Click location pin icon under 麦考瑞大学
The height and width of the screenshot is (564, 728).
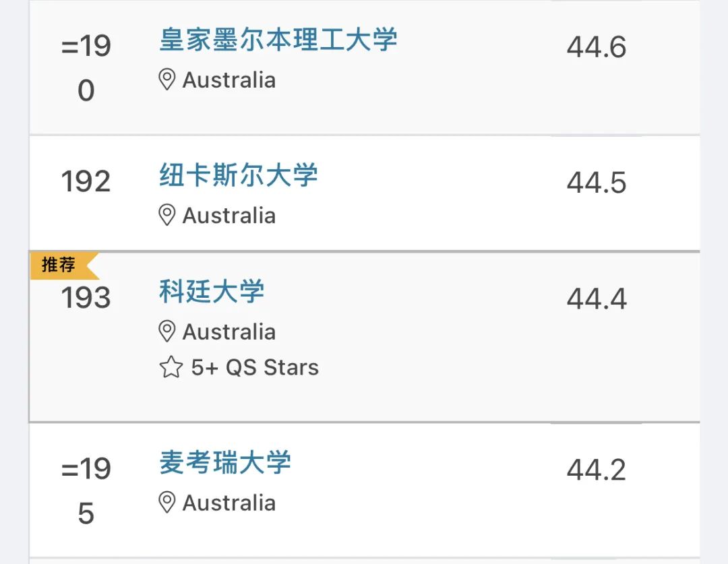pyautogui.click(x=166, y=502)
